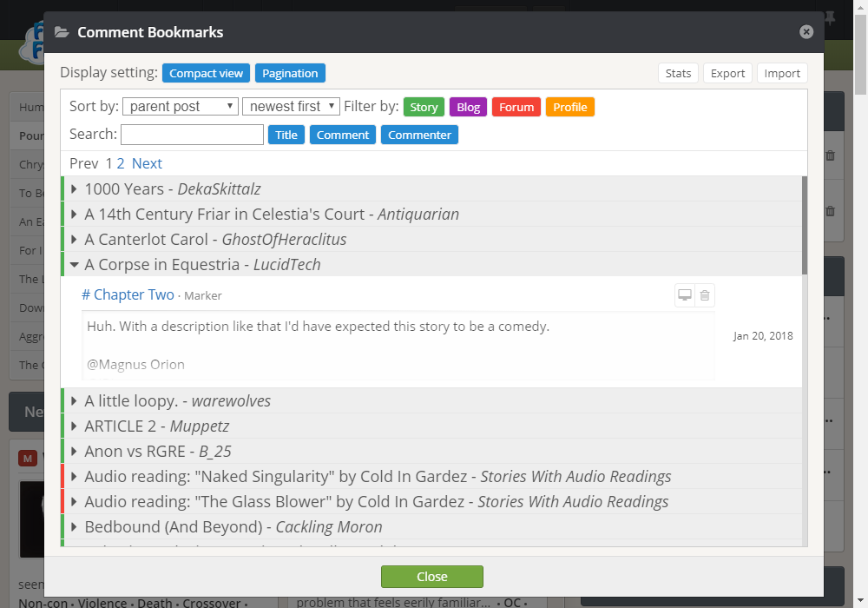Click the Import button
The height and width of the screenshot is (608, 868).
tap(782, 73)
